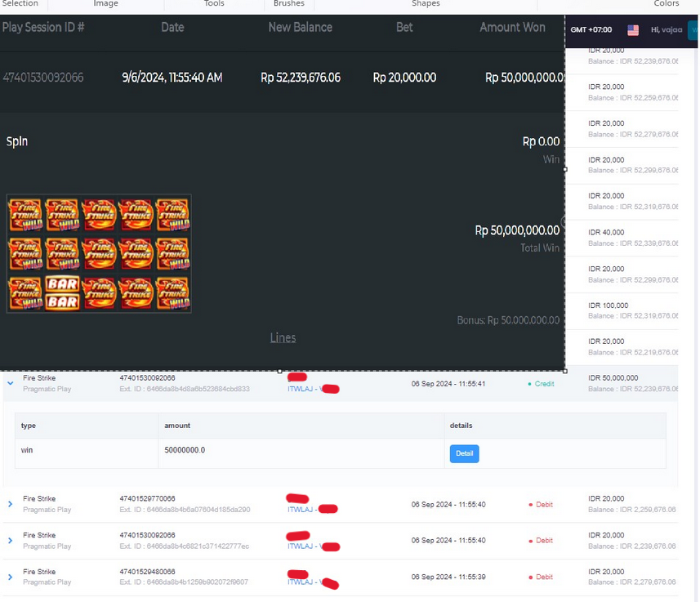
Task: Click the green Credit status indicator
Action: (x=541, y=384)
